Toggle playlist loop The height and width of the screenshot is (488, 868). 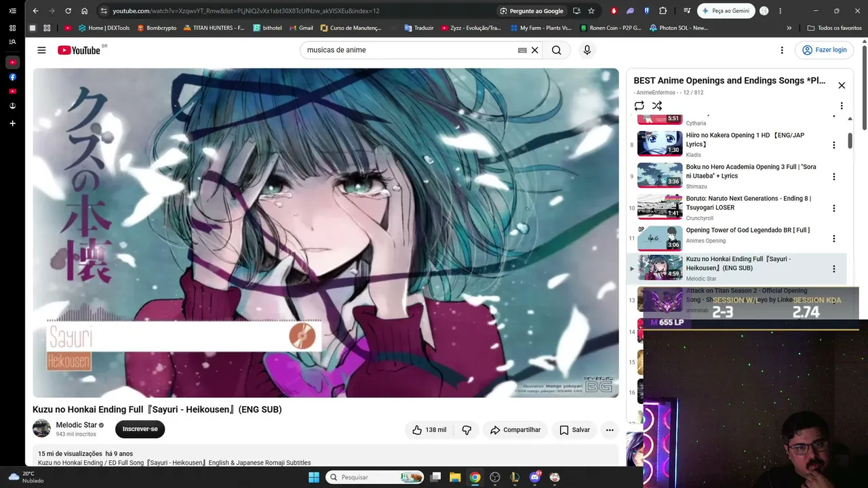point(639,106)
